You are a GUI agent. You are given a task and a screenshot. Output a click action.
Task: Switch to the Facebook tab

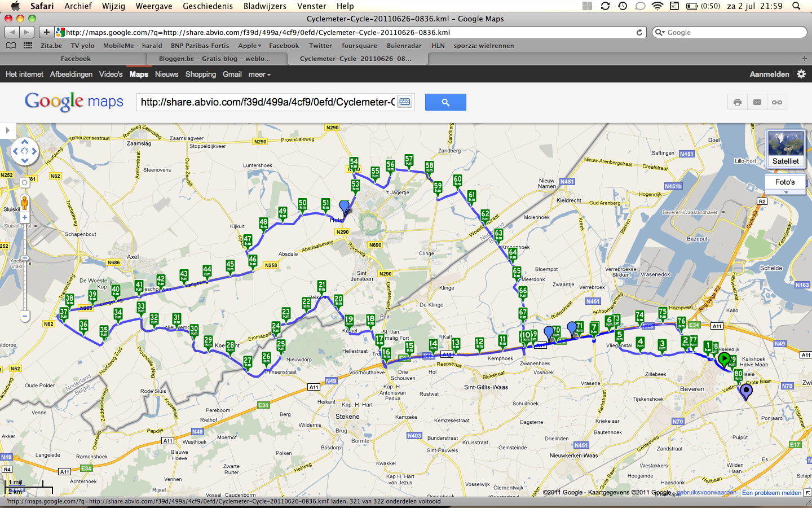pos(76,59)
